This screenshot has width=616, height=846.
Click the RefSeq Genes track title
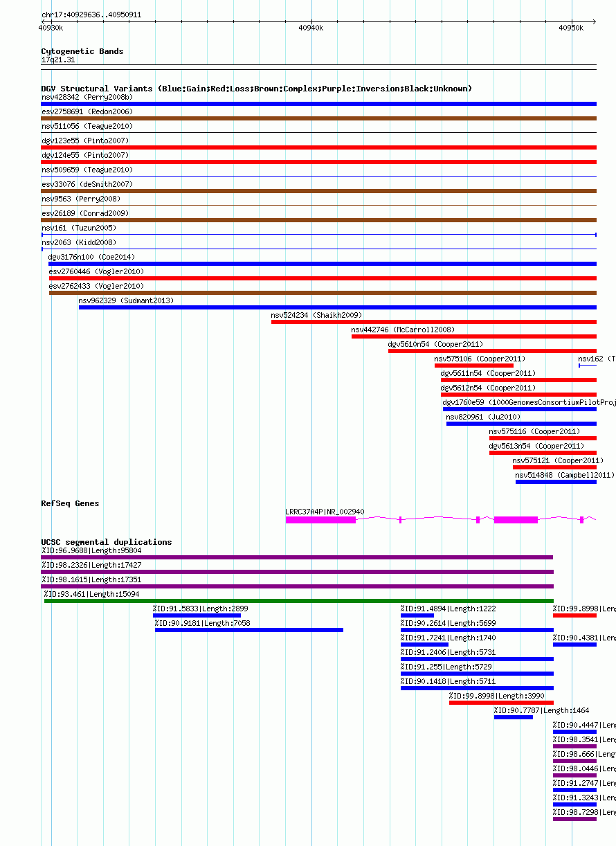tap(70, 503)
